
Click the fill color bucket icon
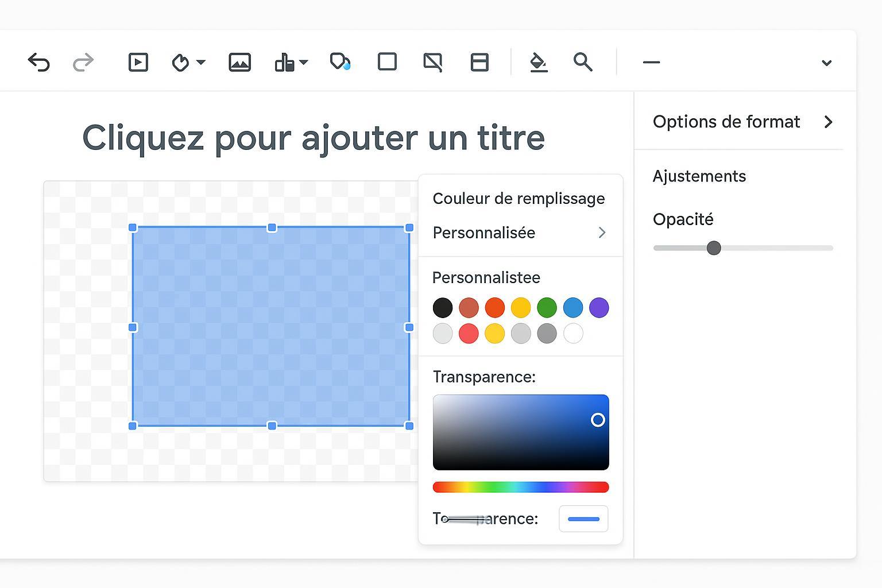[538, 62]
